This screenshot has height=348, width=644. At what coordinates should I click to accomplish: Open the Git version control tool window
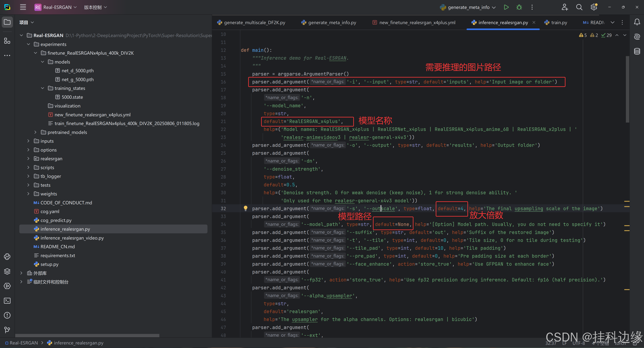[x=7, y=330]
